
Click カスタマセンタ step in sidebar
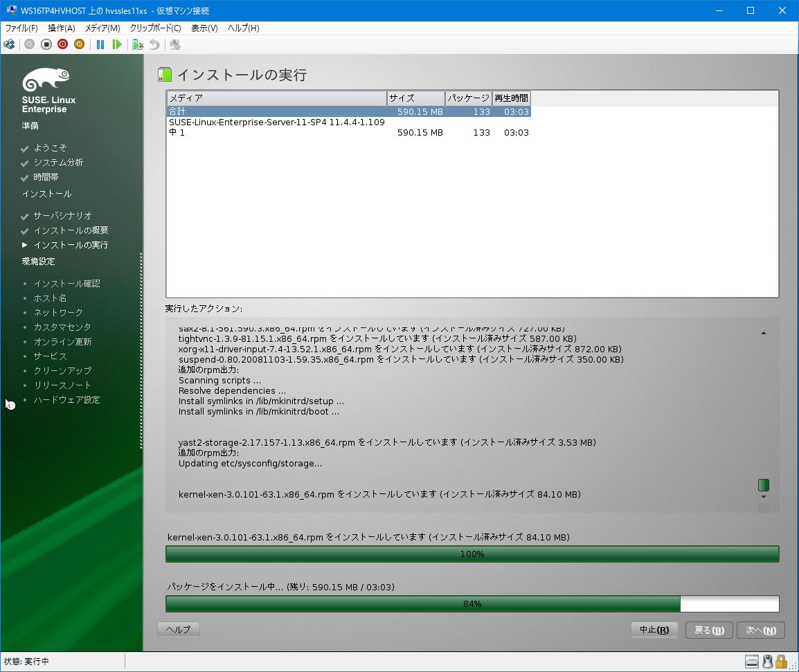pyautogui.click(x=62, y=327)
